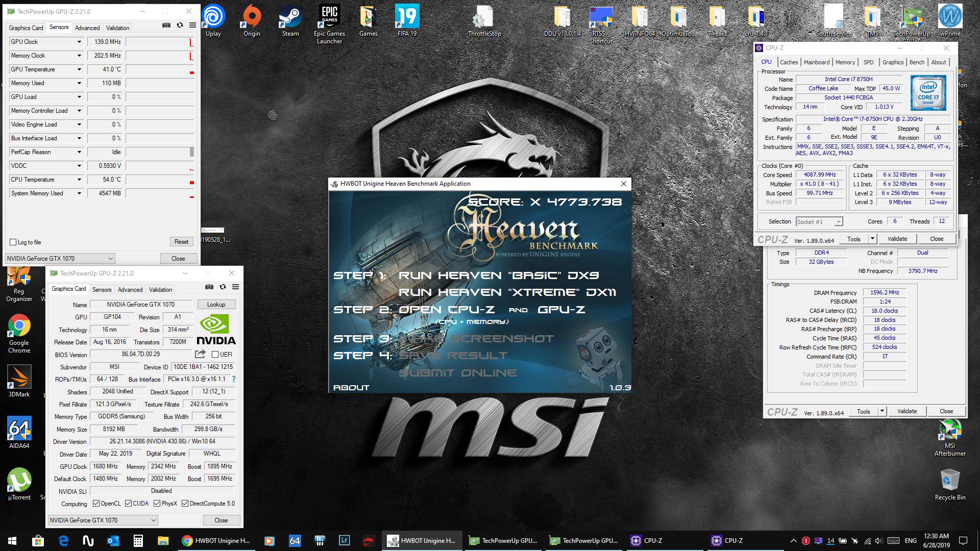Switch to Advanced tab in GPU-Z Sensors window
The width and height of the screenshot is (980, 551).
click(x=87, y=28)
